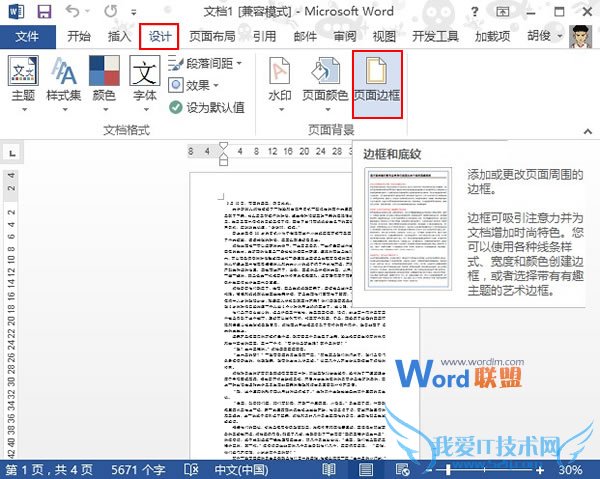600x479 pixels.
Task: Click page count 第1页,共4页 in status bar
Action: (49, 469)
